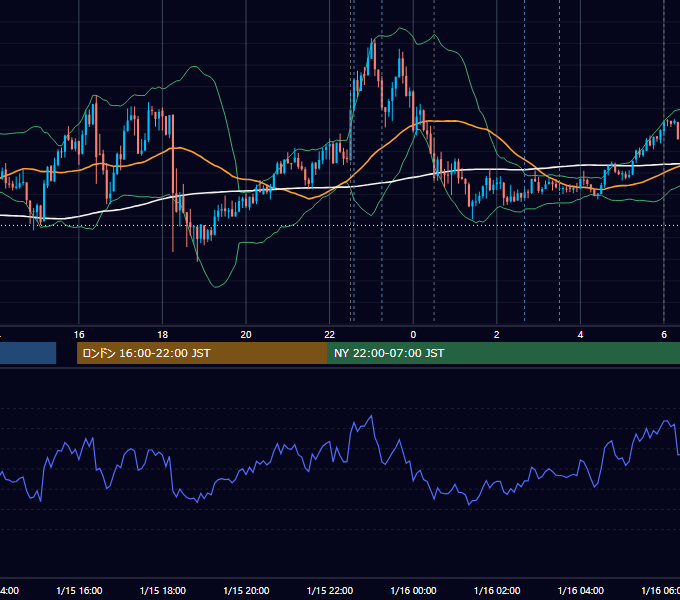Click the 2 hour axis label
Screen dimensions: 680x600
point(497,335)
